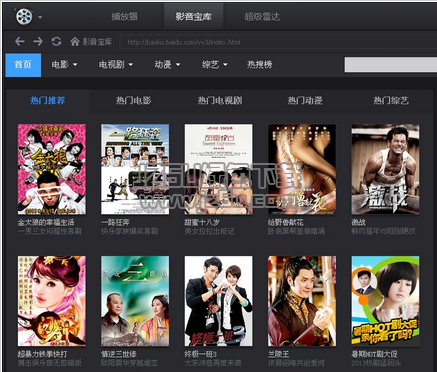Click title link 暑期HOT剧大促
This screenshot has width=437, height=372.
click(375, 354)
